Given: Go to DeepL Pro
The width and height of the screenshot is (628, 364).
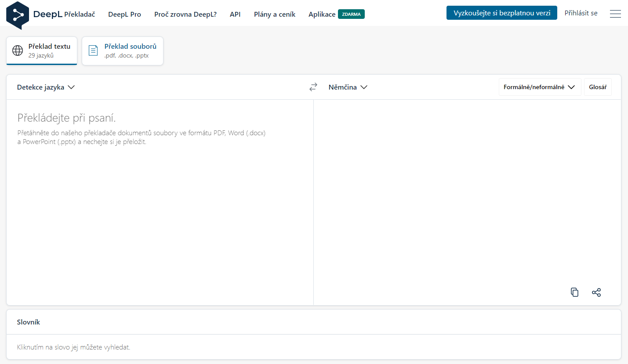Looking at the screenshot, I should pyautogui.click(x=124, y=14).
